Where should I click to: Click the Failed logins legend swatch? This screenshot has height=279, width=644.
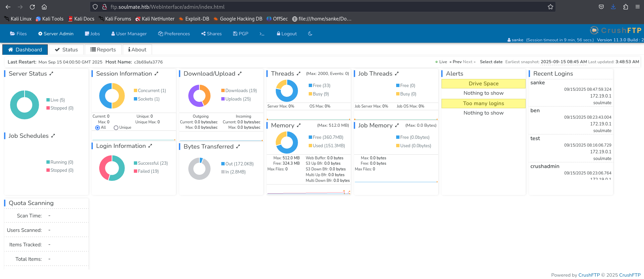tap(136, 171)
